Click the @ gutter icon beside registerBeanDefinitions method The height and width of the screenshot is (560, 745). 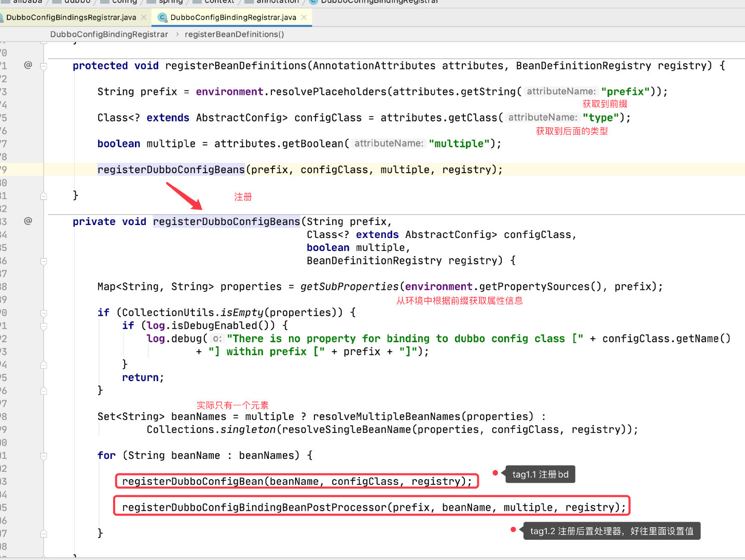28,65
